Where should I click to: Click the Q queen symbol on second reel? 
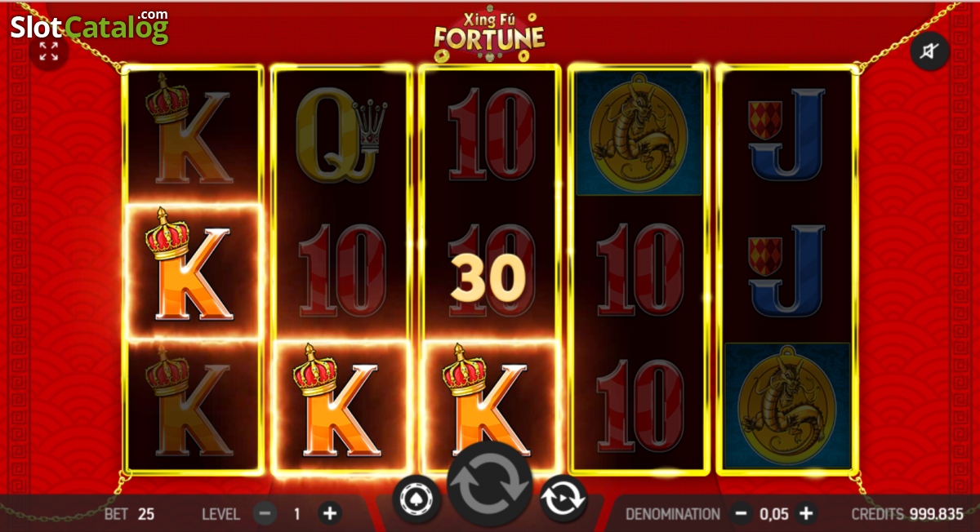pyautogui.click(x=341, y=135)
